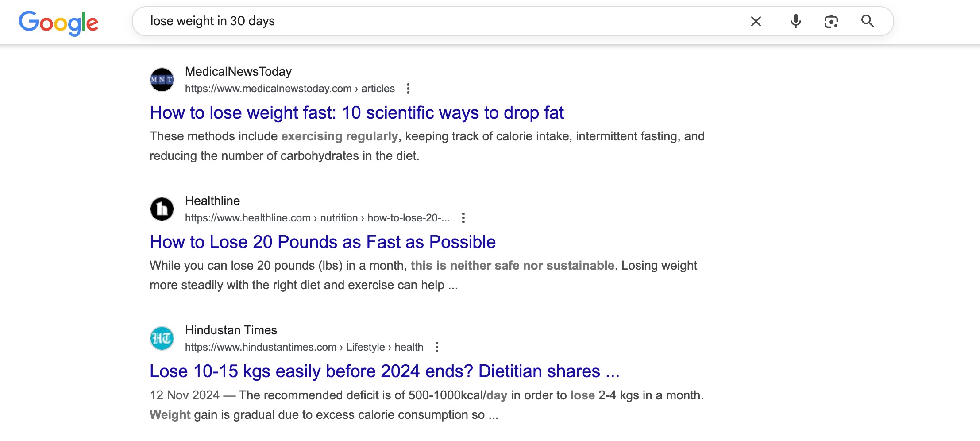Click the magnifying glass search button
The image size is (980, 441).
[x=867, y=21]
